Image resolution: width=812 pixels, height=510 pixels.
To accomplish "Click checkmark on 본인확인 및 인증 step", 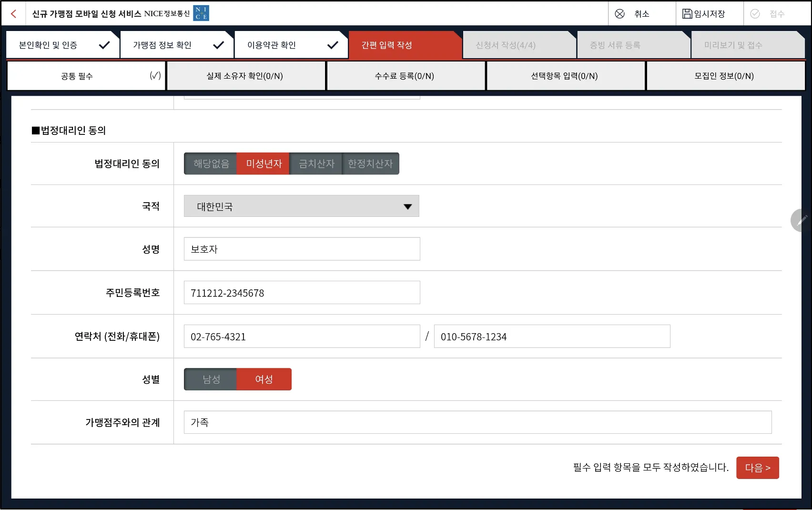I will 104,45.
